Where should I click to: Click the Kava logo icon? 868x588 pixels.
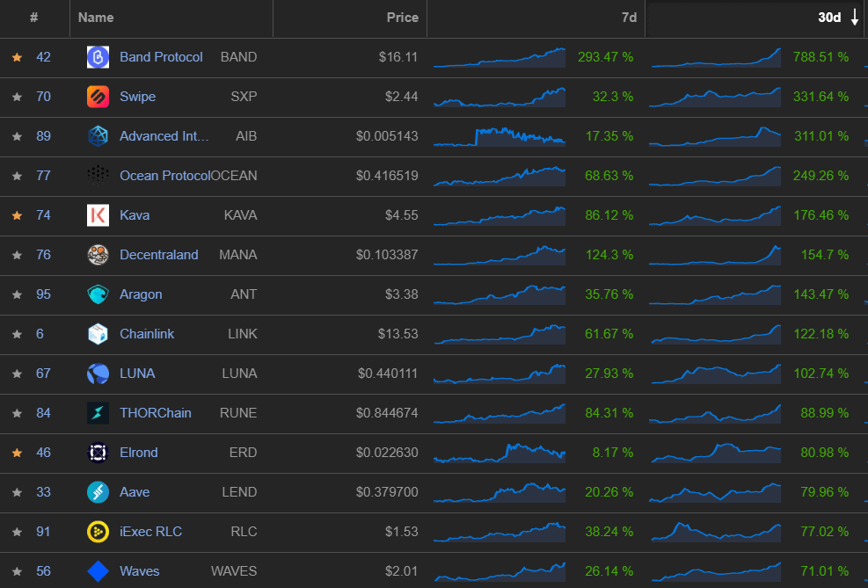point(98,215)
